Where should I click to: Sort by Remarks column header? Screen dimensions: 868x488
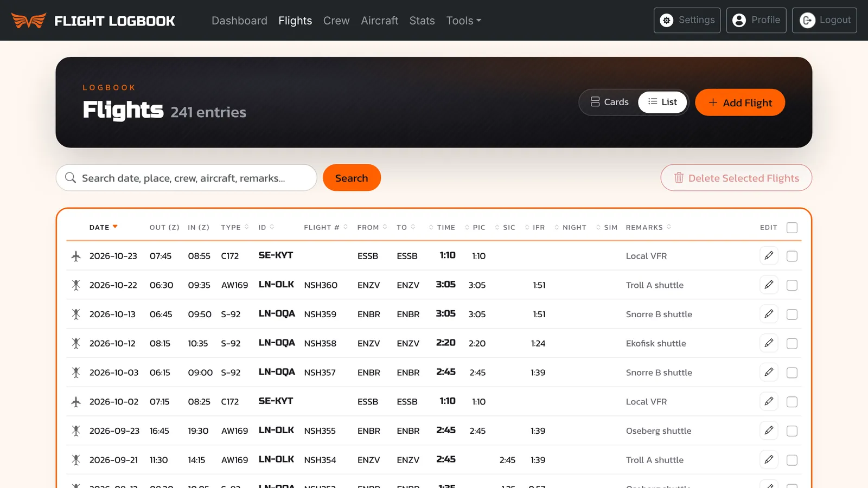click(x=649, y=227)
